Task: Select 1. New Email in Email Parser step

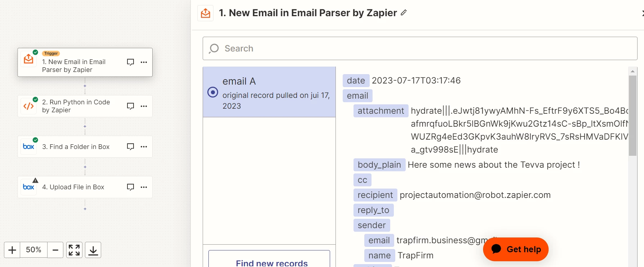Action: point(85,62)
